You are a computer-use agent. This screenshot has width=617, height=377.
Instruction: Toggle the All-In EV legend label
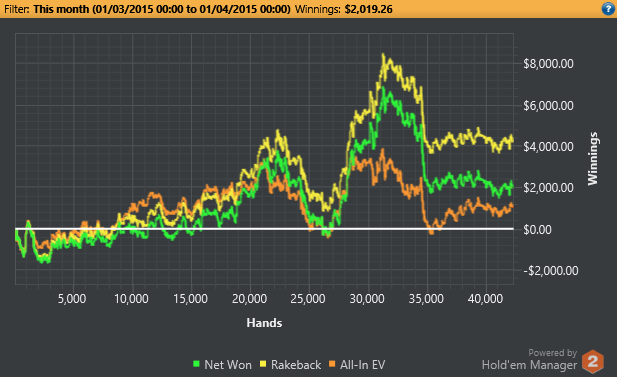tap(362, 365)
